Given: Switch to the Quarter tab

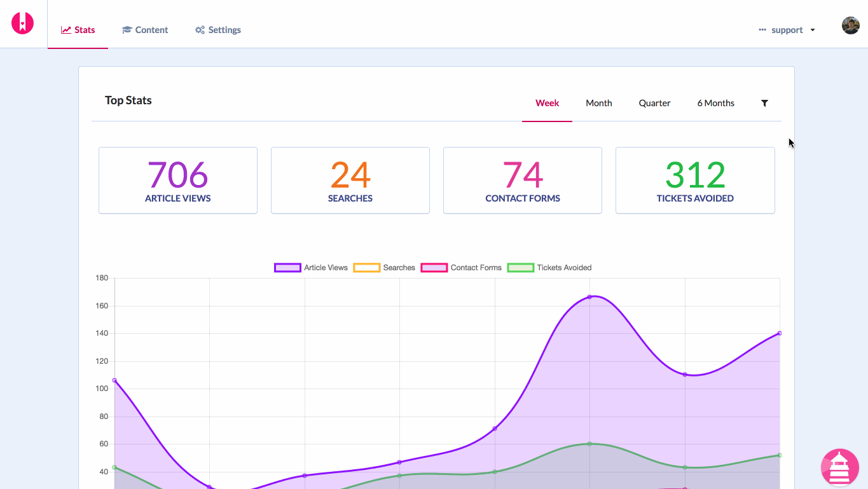Looking at the screenshot, I should tap(654, 102).
